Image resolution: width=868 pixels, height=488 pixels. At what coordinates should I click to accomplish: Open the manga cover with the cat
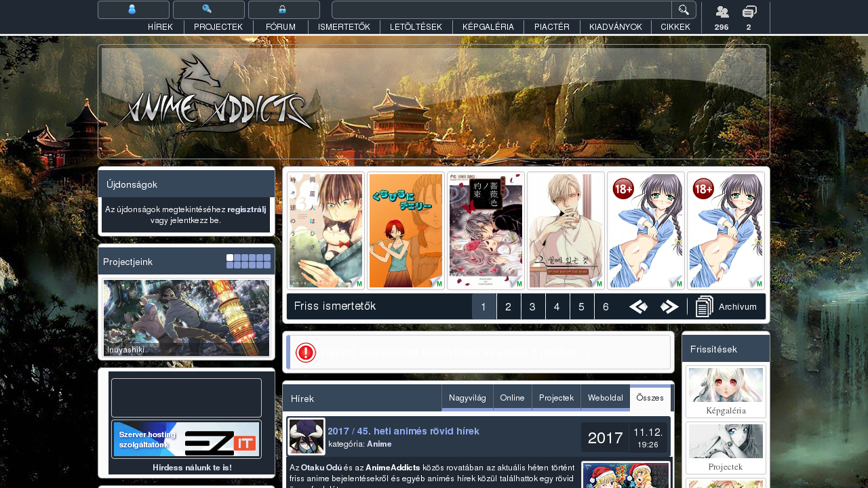coord(325,230)
